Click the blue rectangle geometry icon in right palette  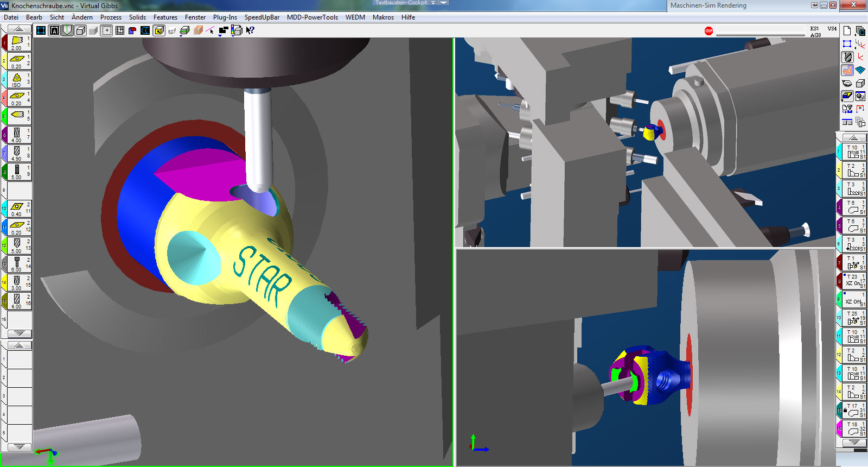[847, 44]
